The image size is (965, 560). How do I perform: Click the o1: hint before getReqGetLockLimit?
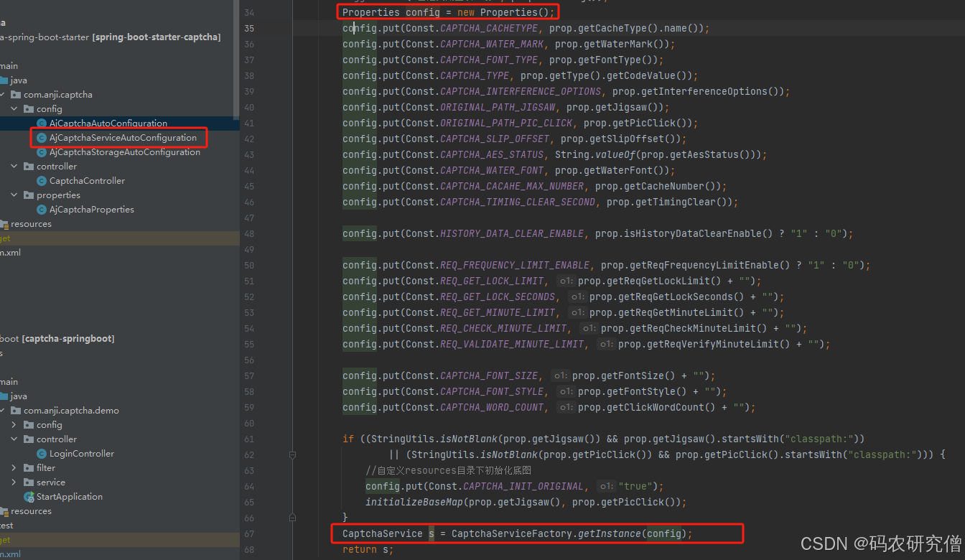[x=567, y=281]
